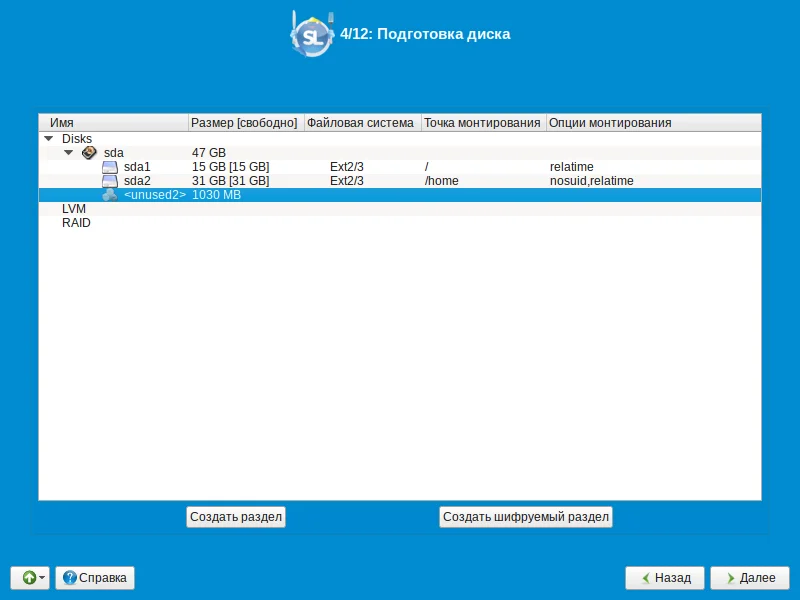The image size is (800, 600).
Task: Collapse the Disks tree node
Action: click(x=49, y=138)
